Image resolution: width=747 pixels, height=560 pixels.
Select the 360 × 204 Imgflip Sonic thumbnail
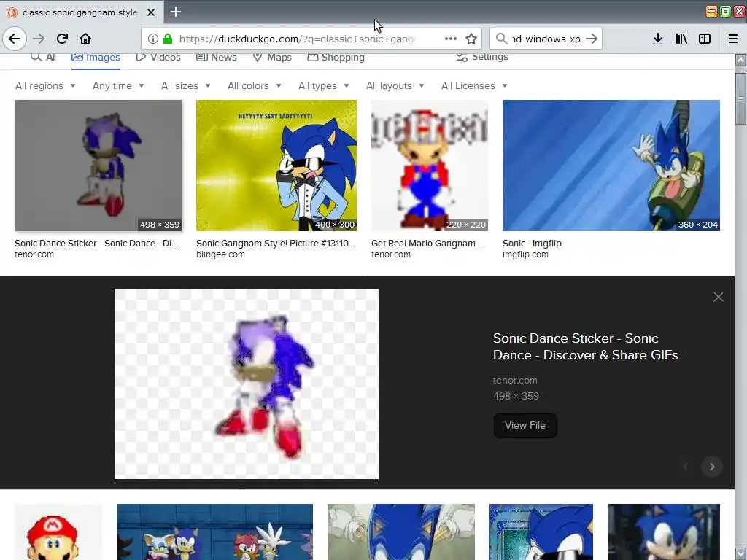[611, 166]
